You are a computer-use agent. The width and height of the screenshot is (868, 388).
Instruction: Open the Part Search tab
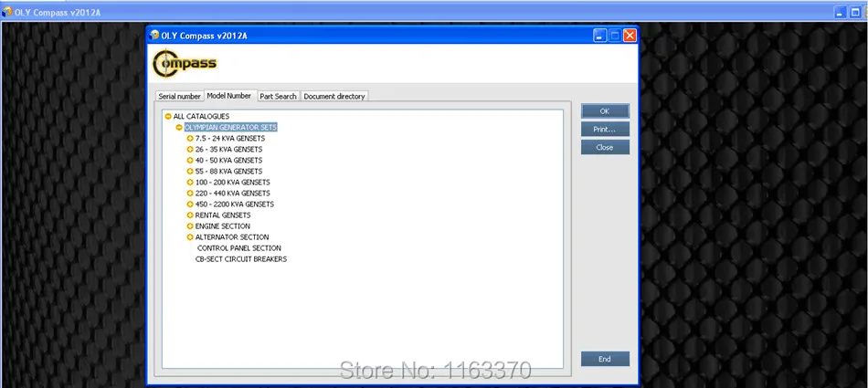(x=278, y=96)
